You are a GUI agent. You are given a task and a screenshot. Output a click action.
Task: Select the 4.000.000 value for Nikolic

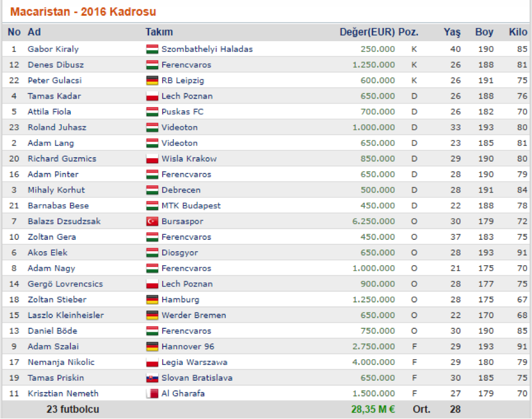coord(374,362)
